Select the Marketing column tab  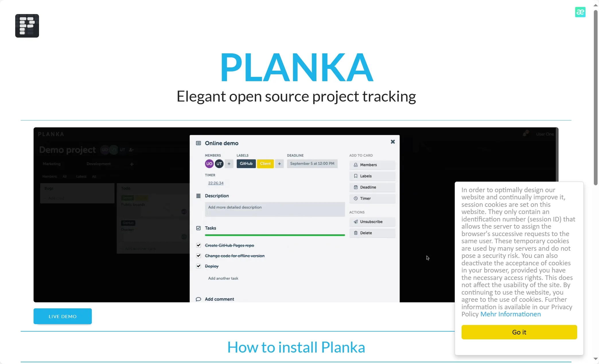[x=51, y=163]
